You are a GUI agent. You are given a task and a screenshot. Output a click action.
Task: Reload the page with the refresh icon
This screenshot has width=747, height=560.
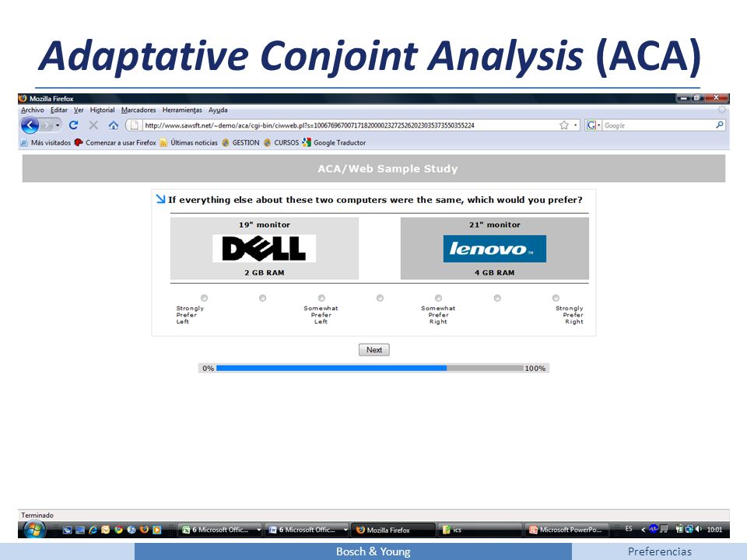pyautogui.click(x=73, y=125)
